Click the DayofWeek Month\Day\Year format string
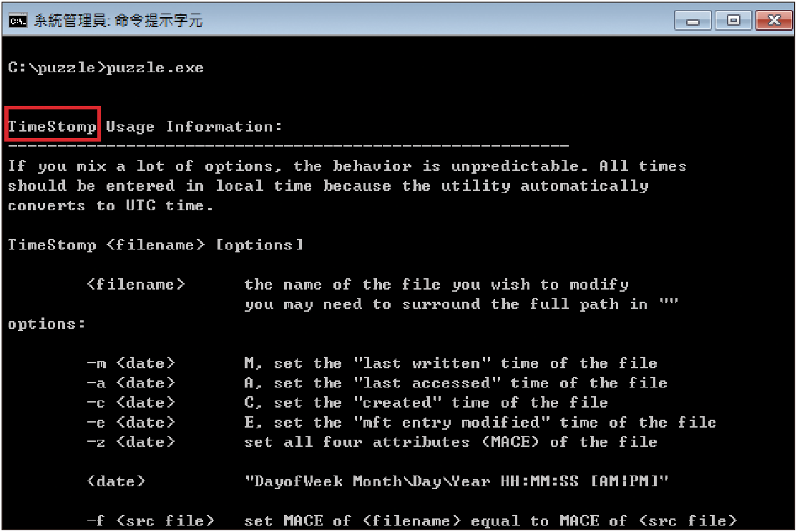Screen dimensions: 797x532 tap(456, 482)
